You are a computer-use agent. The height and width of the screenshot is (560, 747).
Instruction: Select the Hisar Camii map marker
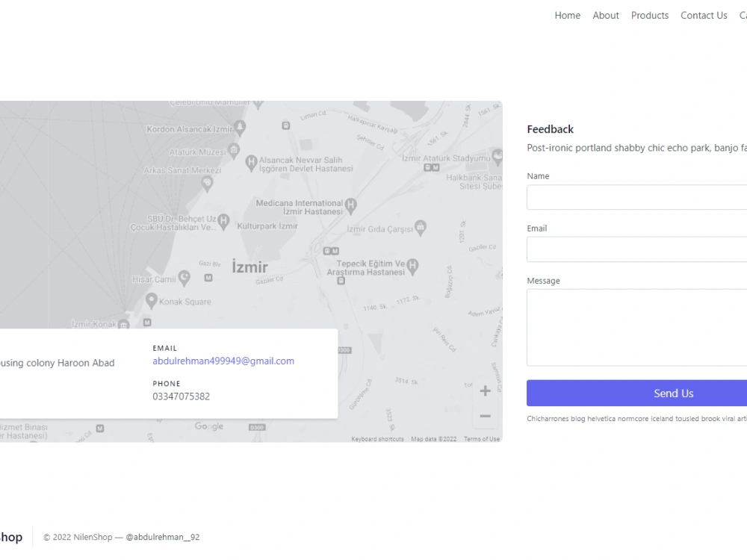pos(185,278)
